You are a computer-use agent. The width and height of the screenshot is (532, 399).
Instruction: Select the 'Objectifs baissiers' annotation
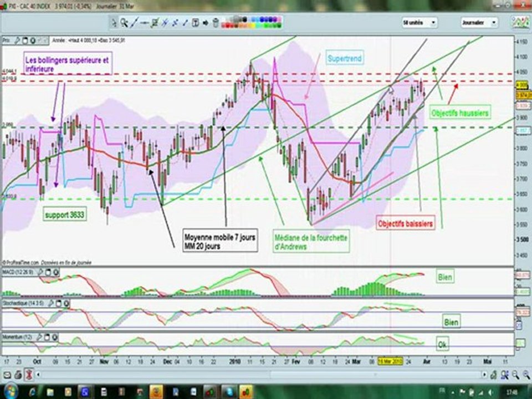click(406, 223)
